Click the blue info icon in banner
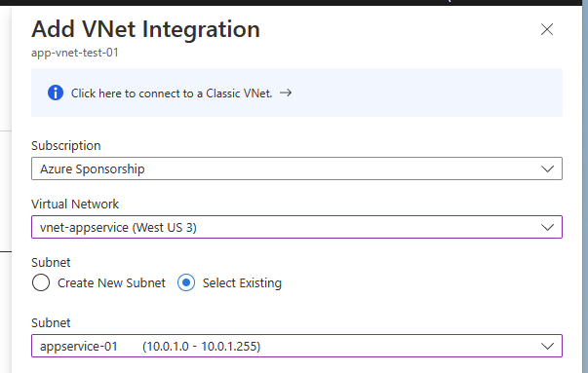 (x=56, y=93)
